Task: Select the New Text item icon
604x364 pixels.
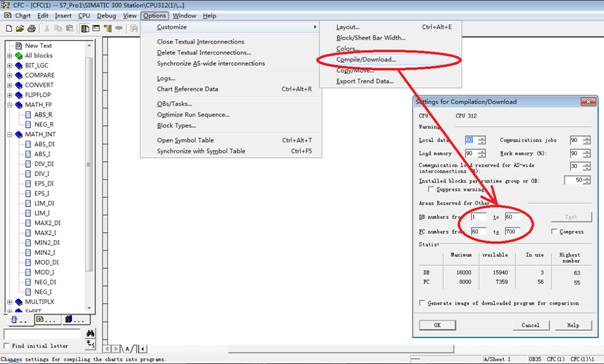Action: click(18, 45)
